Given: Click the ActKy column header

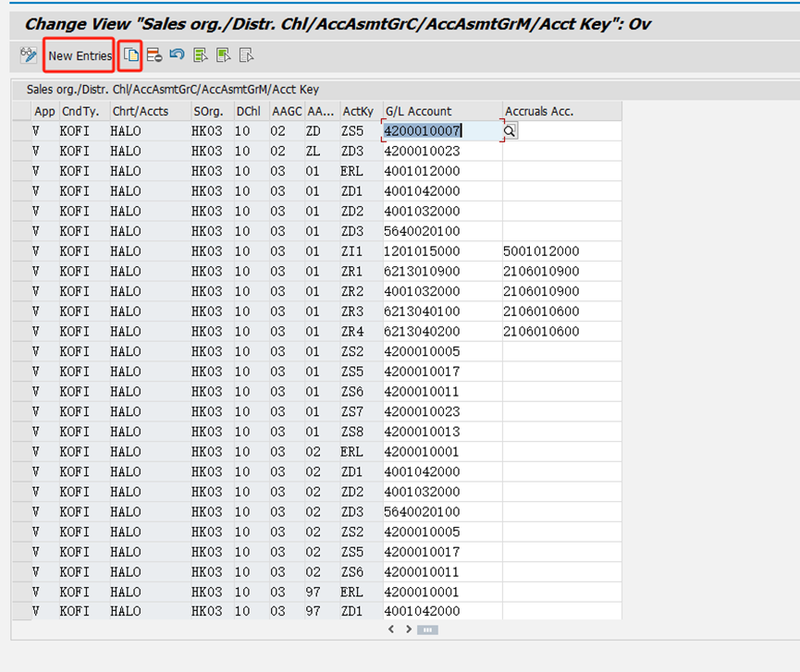Looking at the screenshot, I should click(x=359, y=111).
